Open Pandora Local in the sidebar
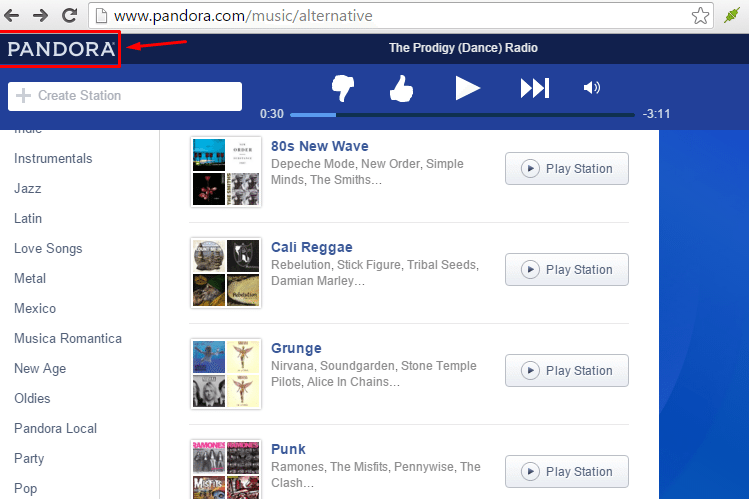The image size is (749, 499). [55, 428]
